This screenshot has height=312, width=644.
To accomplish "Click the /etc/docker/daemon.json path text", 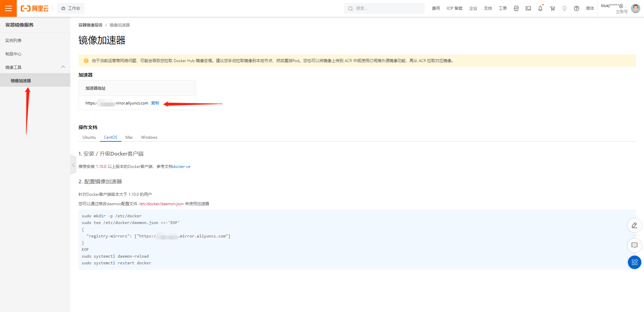I will point(161,204).
